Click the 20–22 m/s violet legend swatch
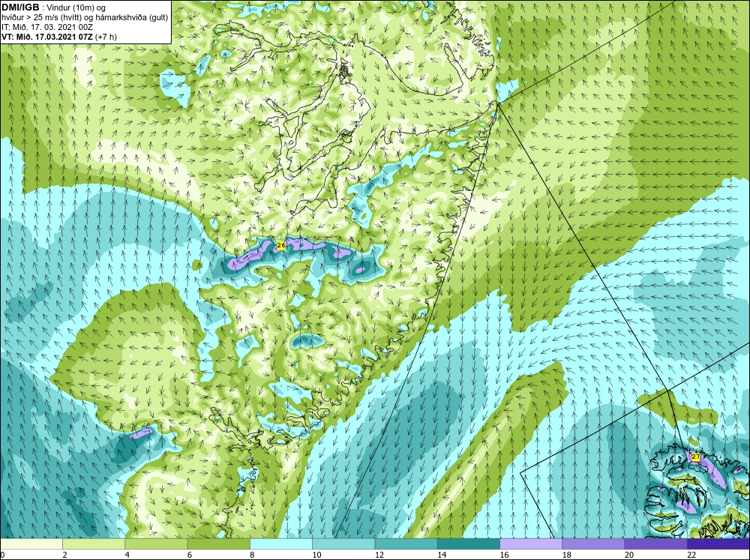750x560 pixels. coord(655,544)
